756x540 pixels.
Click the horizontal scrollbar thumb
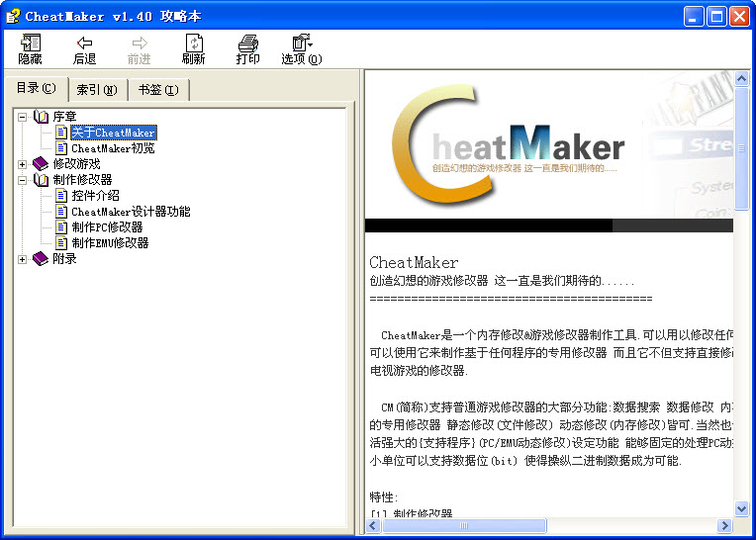pos(464,525)
